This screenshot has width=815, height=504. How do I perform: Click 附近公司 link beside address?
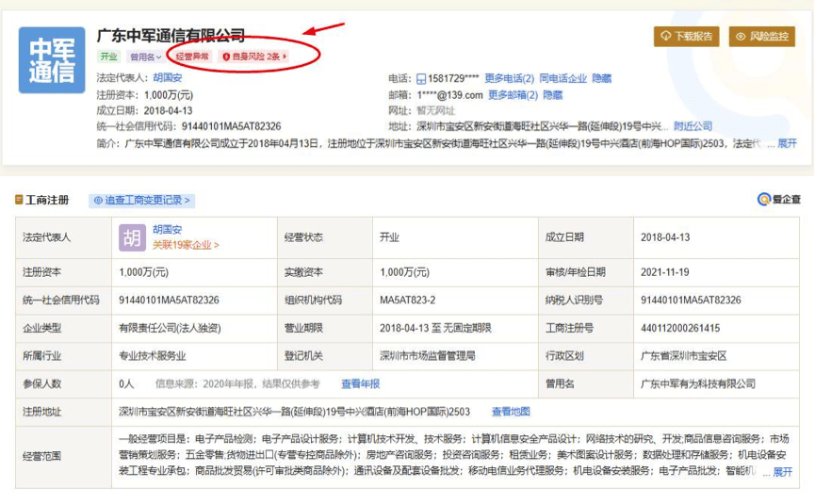tap(693, 126)
